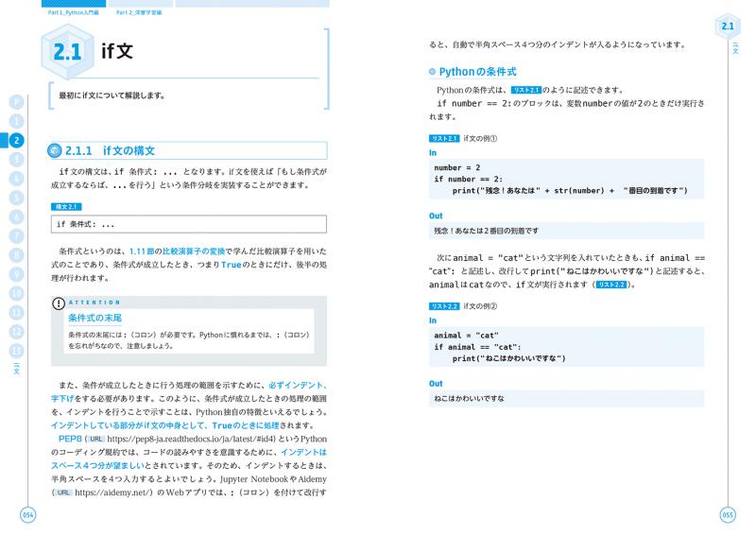Click the highlighted sentence starting インデントしている部分が
756x536 pixels.
coord(164,425)
